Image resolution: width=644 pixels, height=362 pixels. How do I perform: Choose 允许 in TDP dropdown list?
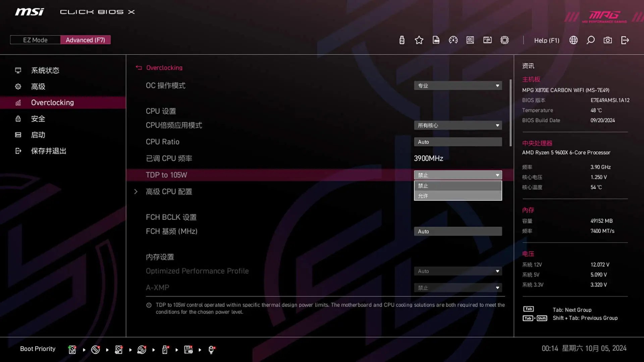(x=458, y=196)
